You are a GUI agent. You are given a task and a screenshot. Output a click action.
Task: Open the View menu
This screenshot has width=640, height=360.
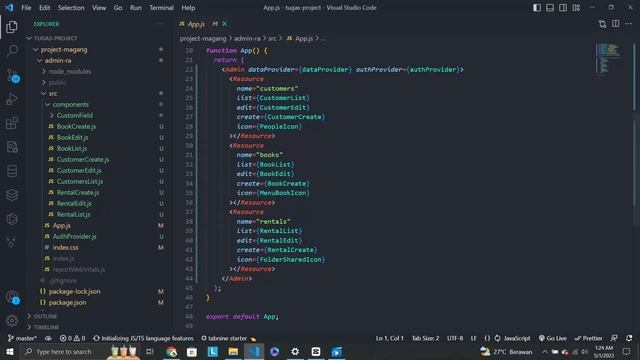pos(99,8)
